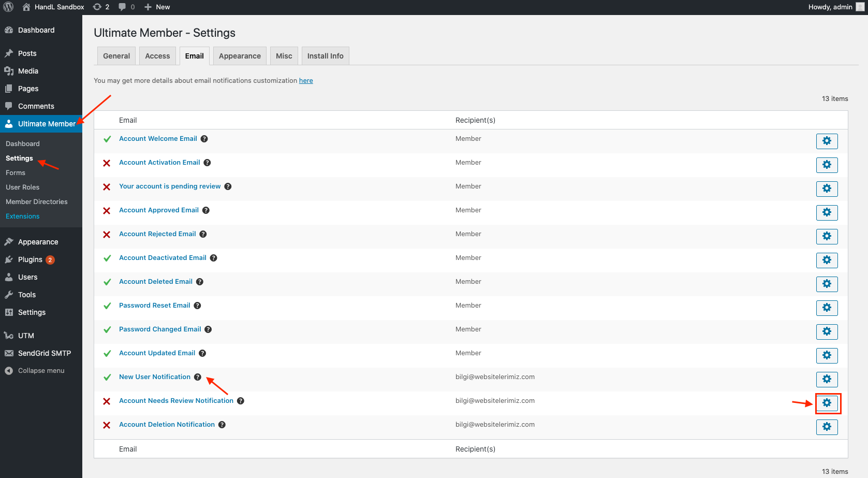Viewport: 868px width, 478px height.
Task: Open gear settings for Account Welcome Email
Action: [x=827, y=141]
